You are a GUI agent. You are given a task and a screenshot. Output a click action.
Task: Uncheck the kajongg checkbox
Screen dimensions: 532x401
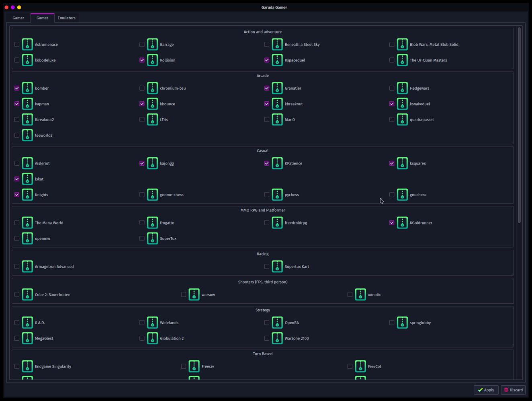click(x=142, y=163)
